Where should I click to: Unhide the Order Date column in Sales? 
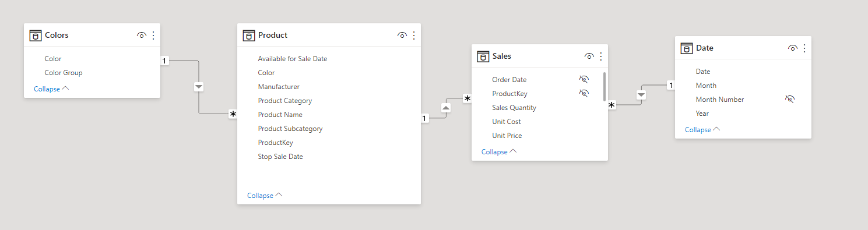(x=584, y=79)
